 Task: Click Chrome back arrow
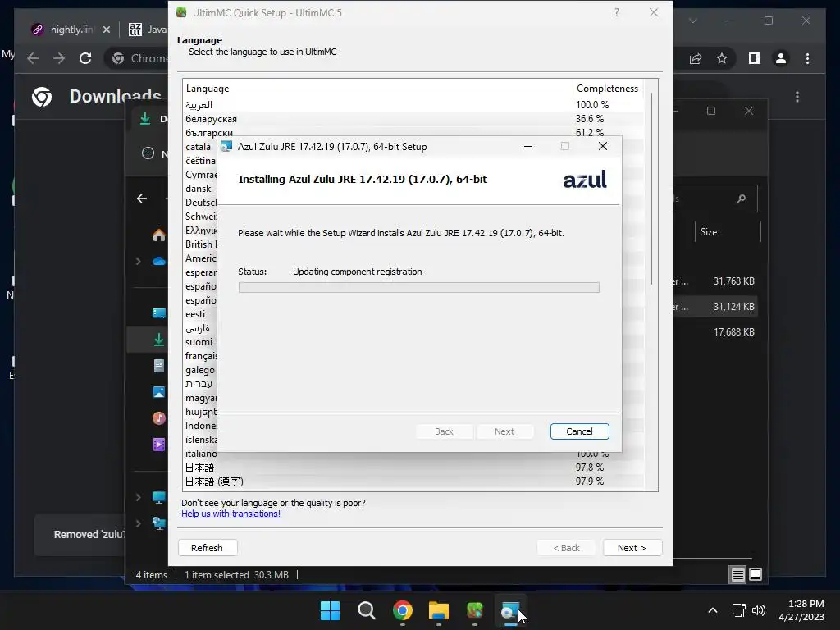33,58
